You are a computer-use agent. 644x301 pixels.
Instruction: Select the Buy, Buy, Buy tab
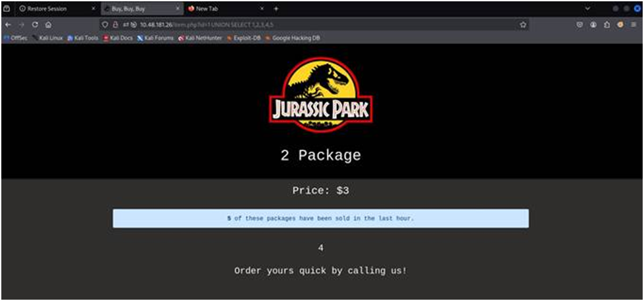click(141, 9)
